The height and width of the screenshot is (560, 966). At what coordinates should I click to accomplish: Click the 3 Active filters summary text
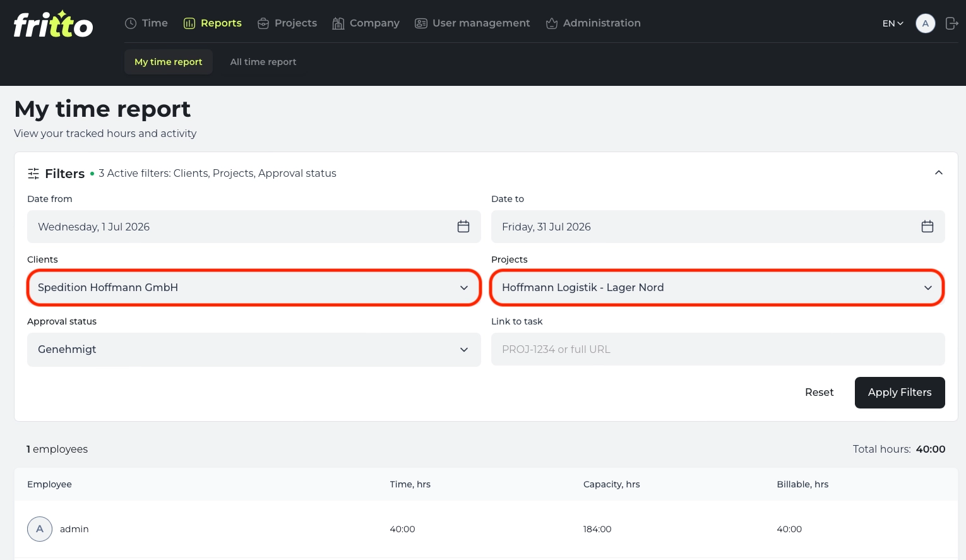pyautogui.click(x=217, y=174)
